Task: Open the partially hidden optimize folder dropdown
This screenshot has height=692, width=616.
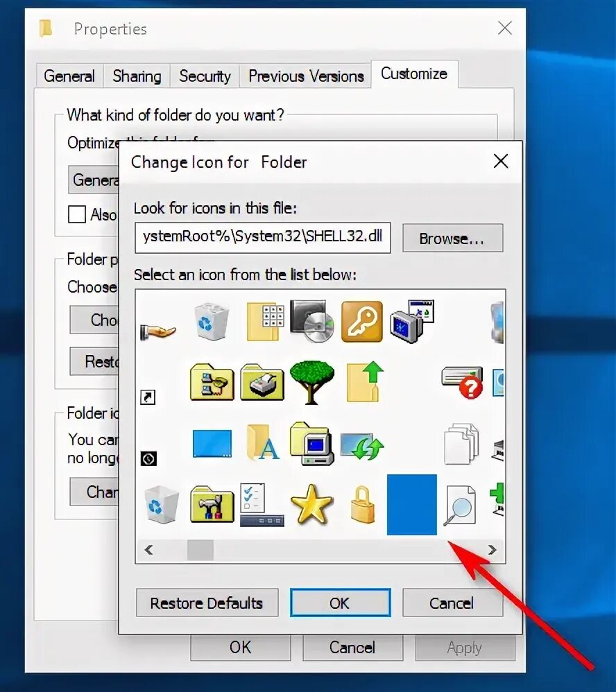Action: [x=94, y=180]
